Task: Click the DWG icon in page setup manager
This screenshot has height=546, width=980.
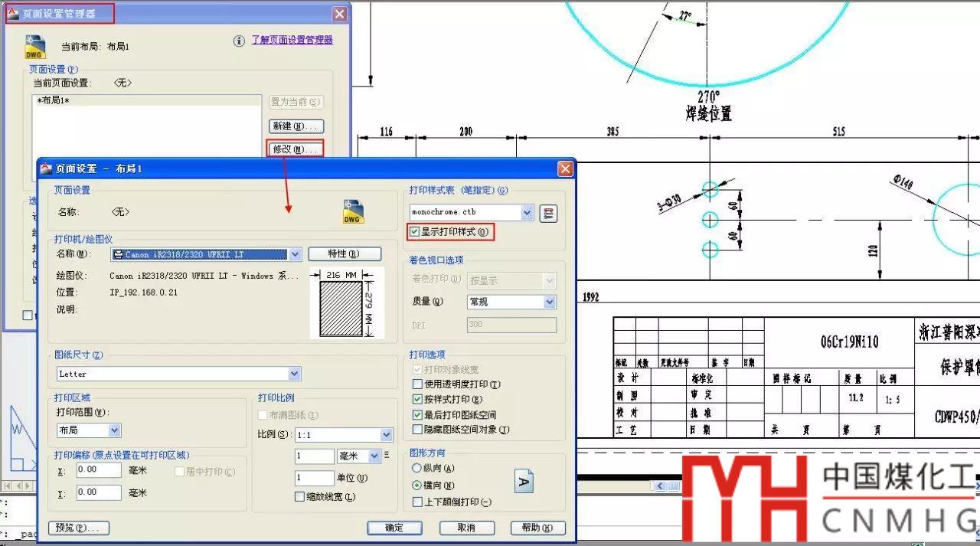Action: (36, 46)
